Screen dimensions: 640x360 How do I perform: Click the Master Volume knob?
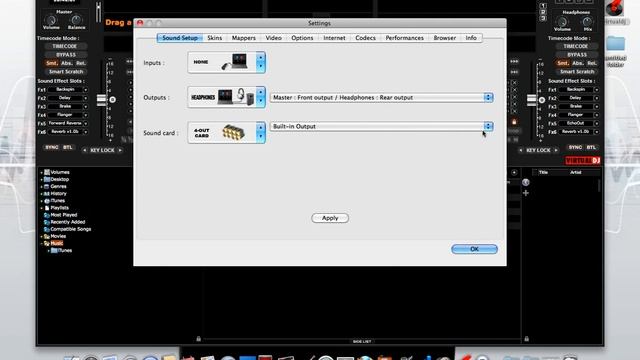tap(51, 20)
